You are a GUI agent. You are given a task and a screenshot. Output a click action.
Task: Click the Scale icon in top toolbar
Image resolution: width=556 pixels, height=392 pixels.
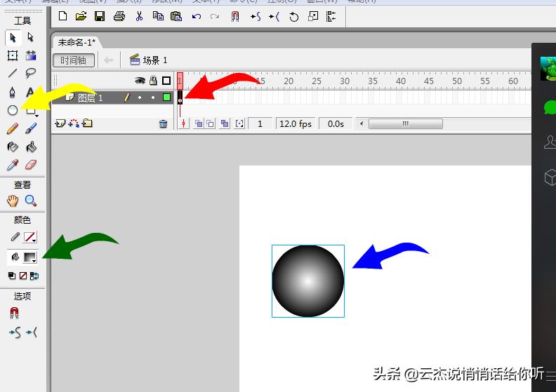click(x=313, y=16)
